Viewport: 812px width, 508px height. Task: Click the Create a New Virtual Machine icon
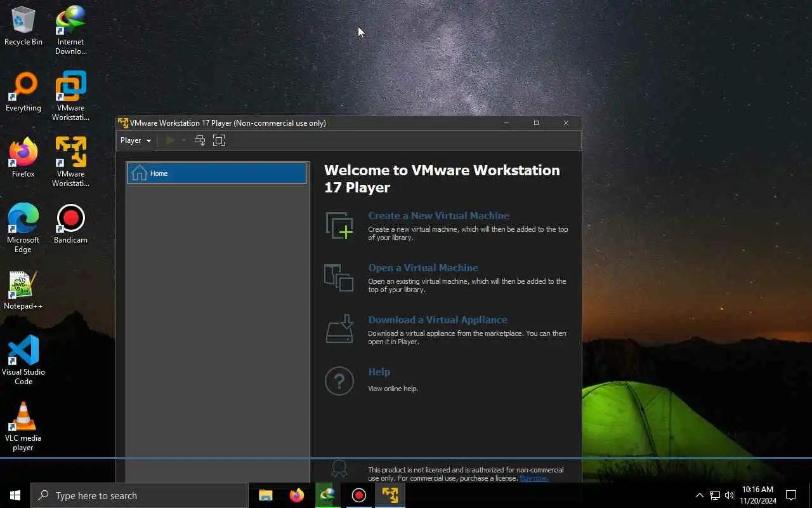(x=339, y=226)
